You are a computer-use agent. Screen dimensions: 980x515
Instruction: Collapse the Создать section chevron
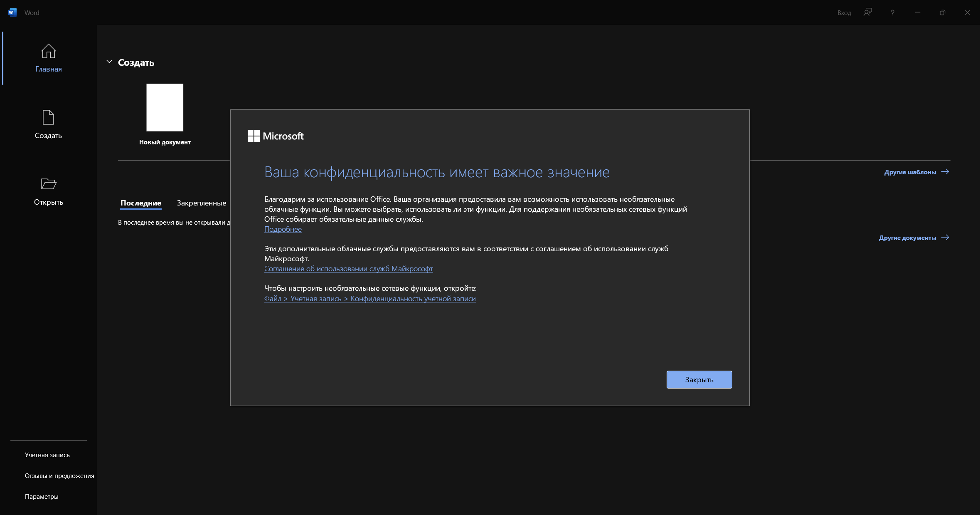pyautogui.click(x=109, y=62)
